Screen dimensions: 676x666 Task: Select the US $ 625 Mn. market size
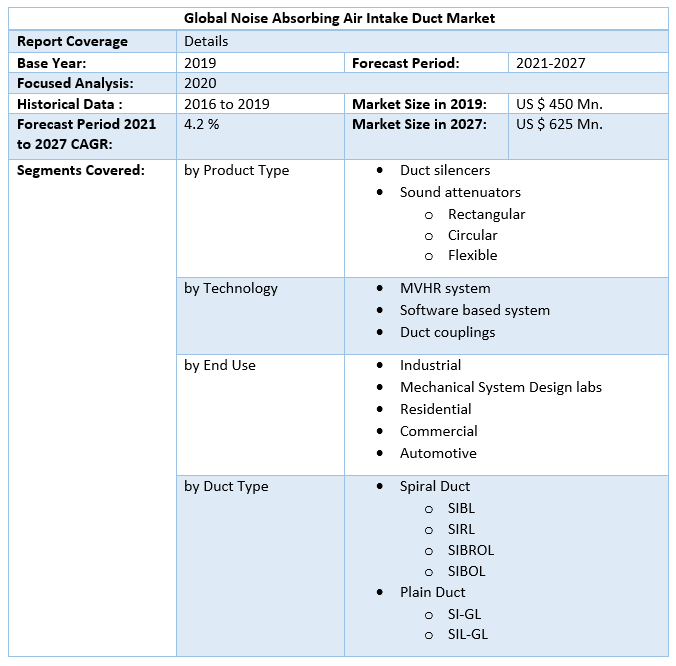[559, 124]
